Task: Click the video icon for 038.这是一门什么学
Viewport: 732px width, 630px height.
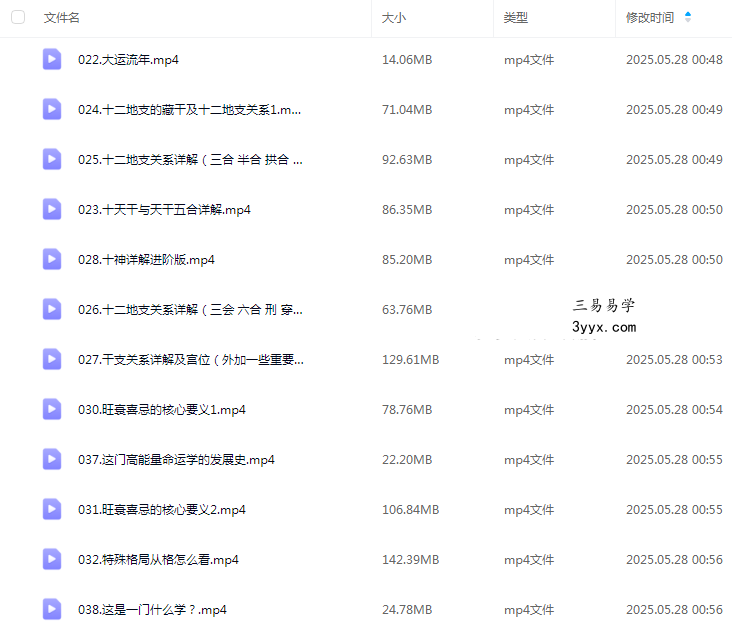Action: click(x=52, y=609)
